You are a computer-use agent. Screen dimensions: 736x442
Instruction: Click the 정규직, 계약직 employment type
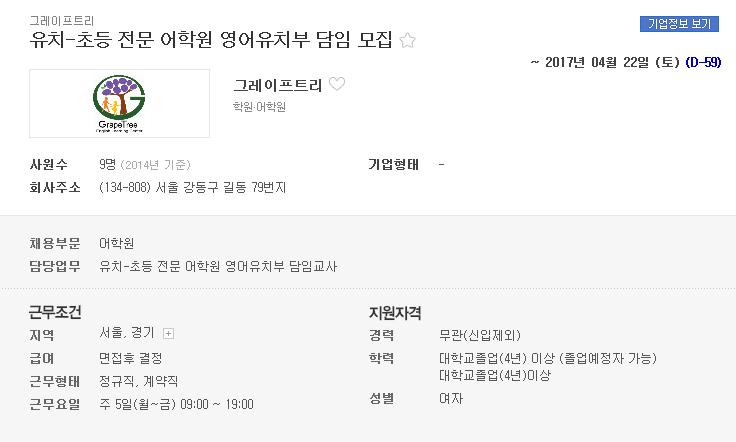click(138, 381)
